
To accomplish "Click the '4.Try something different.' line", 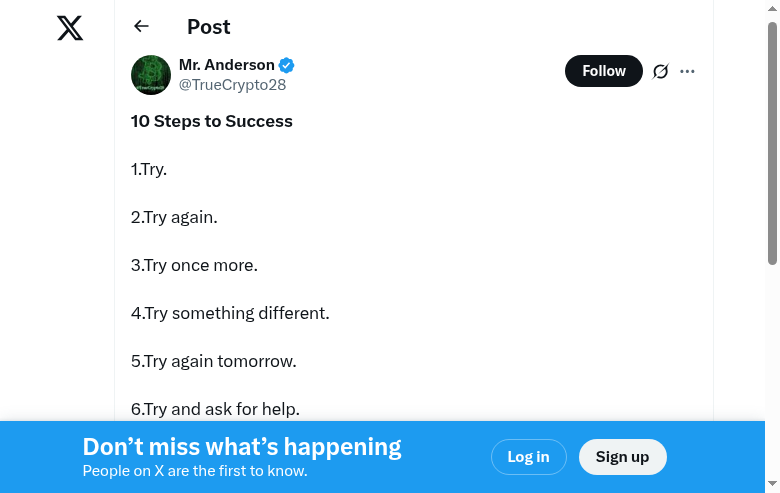I will [230, 314].
